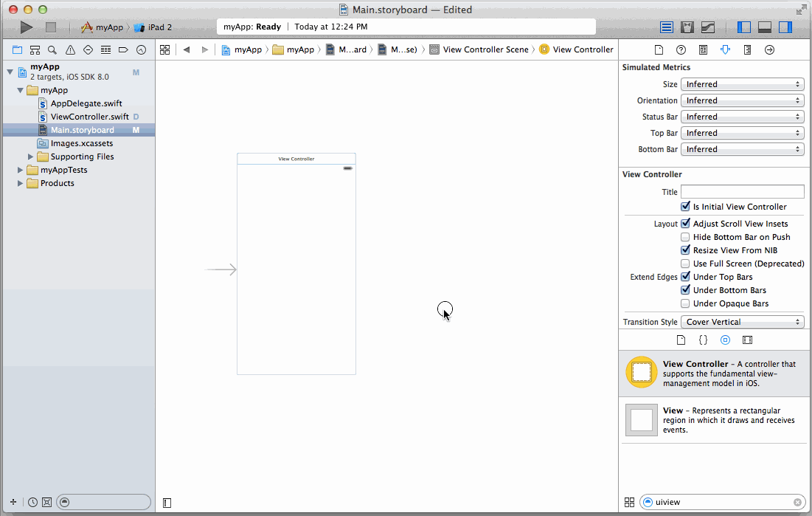Show the File Template library
This screenshot has height=516, width=812.
point(681,340)
